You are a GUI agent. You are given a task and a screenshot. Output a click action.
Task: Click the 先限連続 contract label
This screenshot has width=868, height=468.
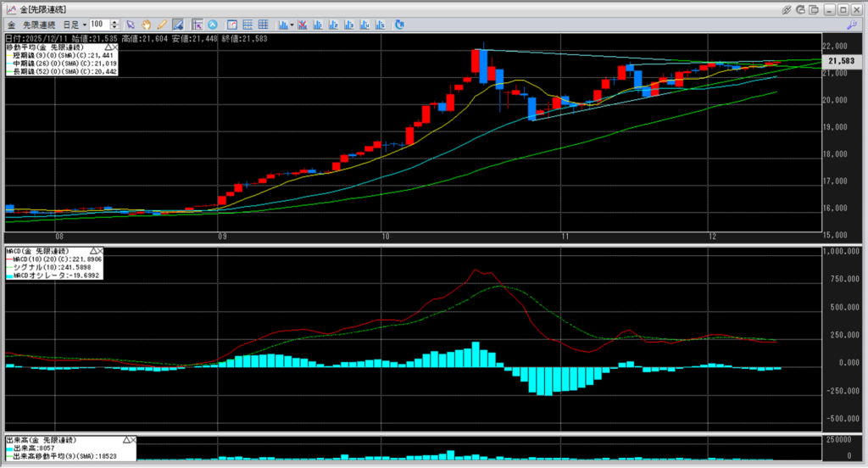tap(36, 24)
